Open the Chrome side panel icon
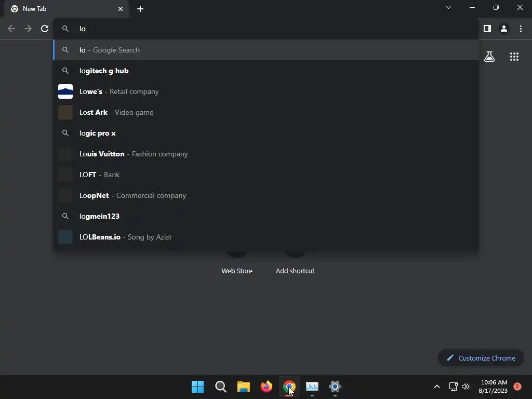532x399 pixels. [x=487, y=29]
